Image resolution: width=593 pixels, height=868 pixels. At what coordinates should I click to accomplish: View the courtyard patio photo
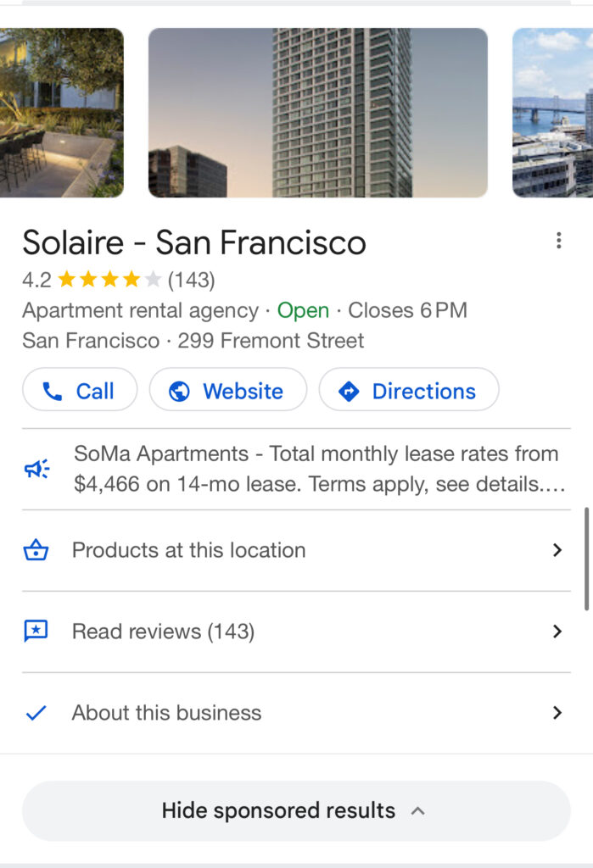tap(61, 113)
